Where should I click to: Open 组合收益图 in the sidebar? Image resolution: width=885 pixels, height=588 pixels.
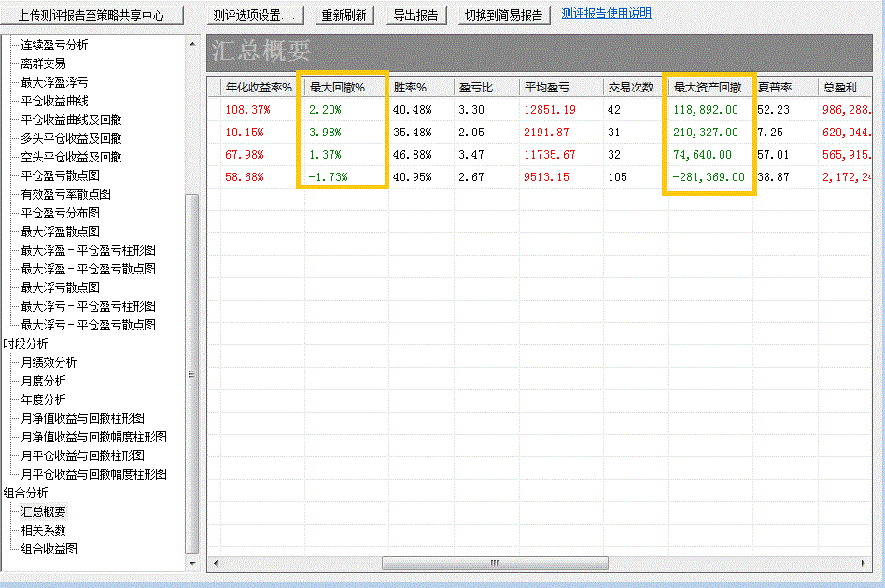pos(49,549)
